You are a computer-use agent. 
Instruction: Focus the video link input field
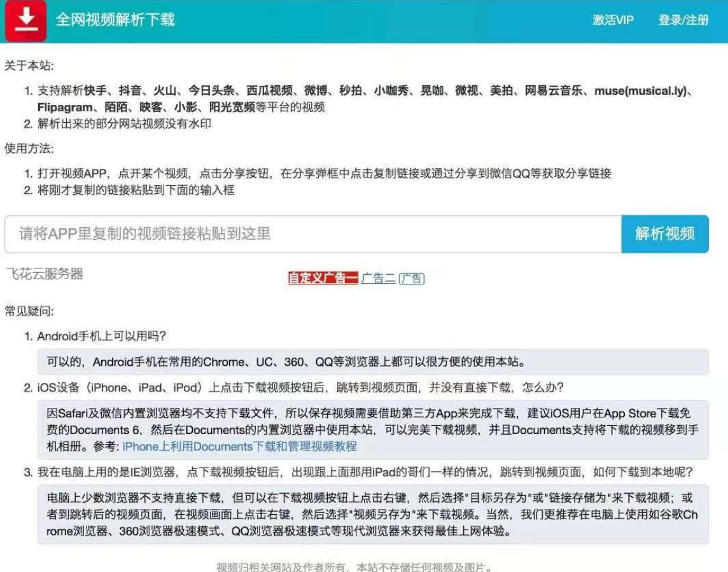point(313,234)
